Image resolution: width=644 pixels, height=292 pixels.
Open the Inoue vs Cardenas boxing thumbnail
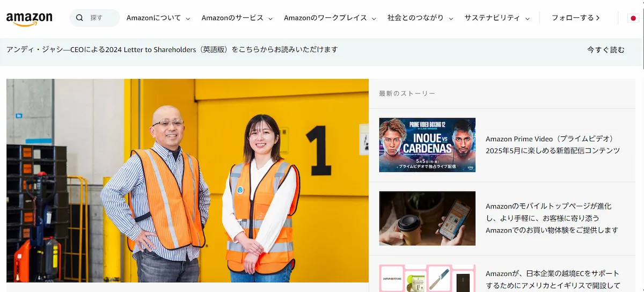[x=427, y=145]
